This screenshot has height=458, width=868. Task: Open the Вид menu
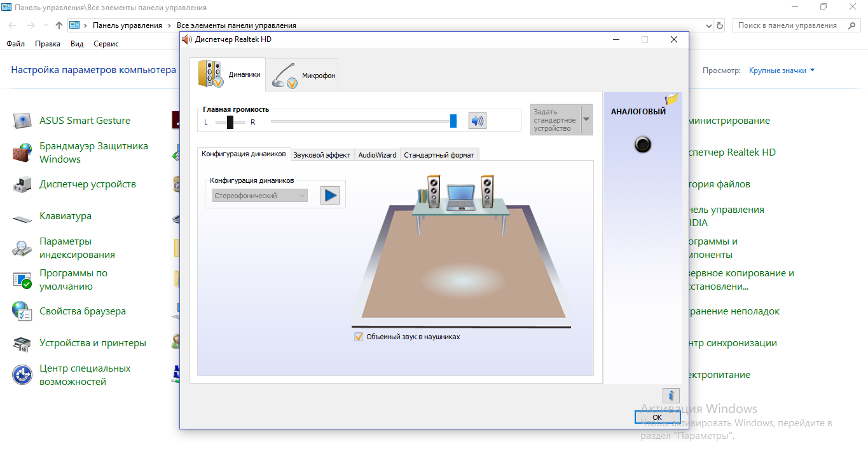click(77, 44)
